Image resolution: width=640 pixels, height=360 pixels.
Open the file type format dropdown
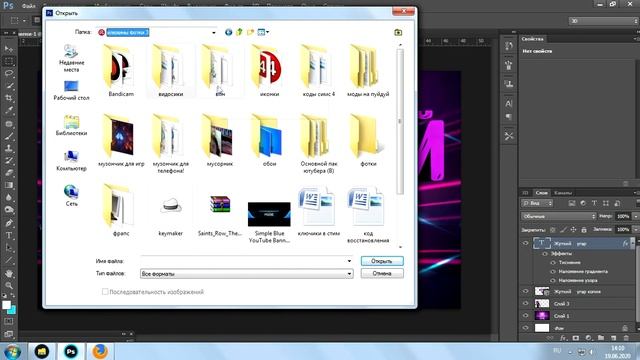click(x=349, y=273)
